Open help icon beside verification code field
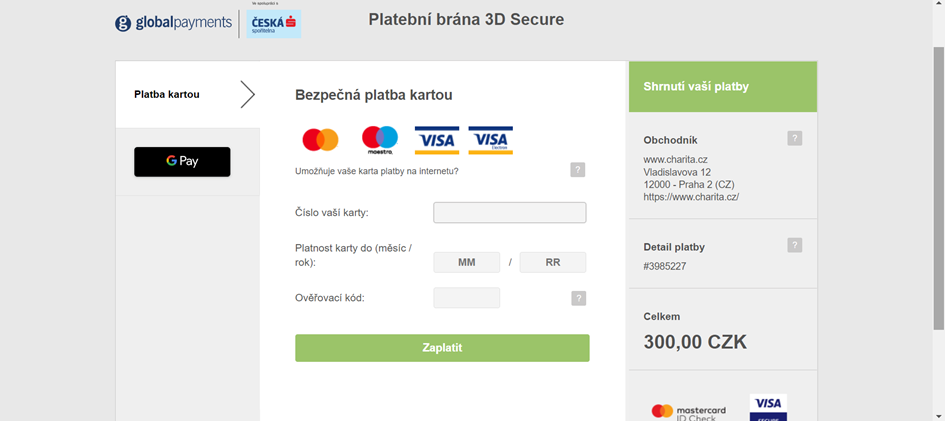 [578, 298]
